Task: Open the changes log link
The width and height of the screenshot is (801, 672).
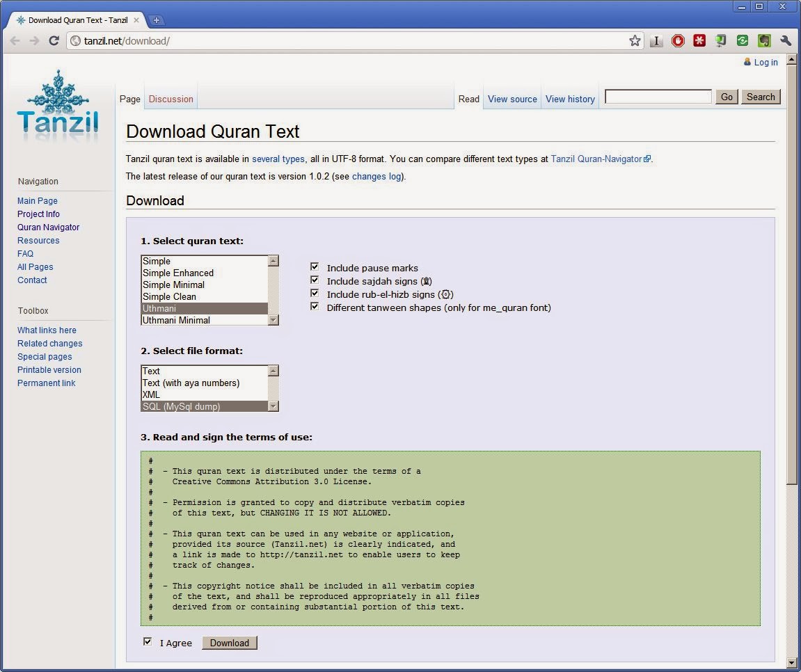Action: pyautogui.click(x=376, y=176)
